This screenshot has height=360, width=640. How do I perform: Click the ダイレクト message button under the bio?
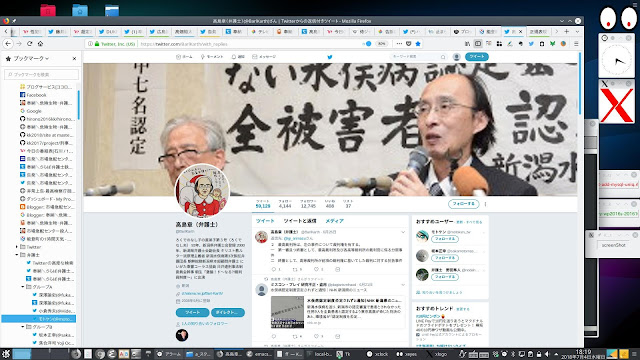tap(228, 312)
